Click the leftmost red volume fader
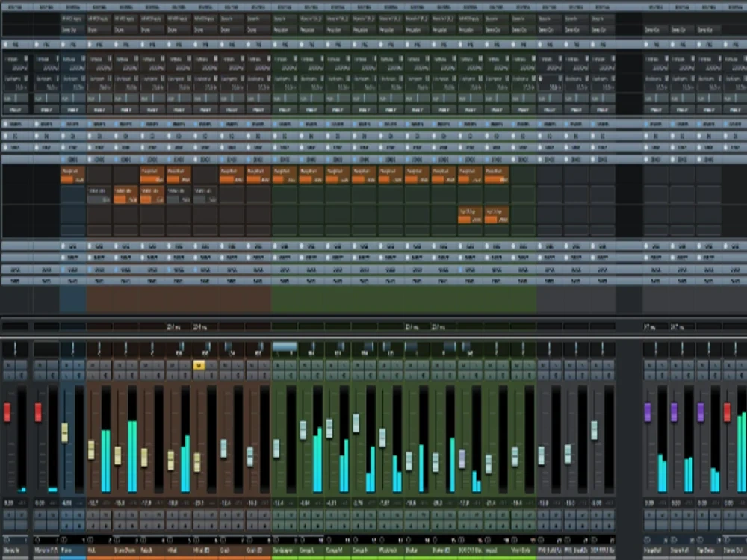 [x=7, y=412]
